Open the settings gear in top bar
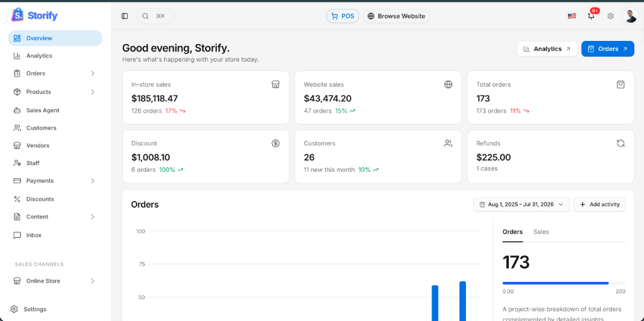The image size is (644, 321). 611,16
